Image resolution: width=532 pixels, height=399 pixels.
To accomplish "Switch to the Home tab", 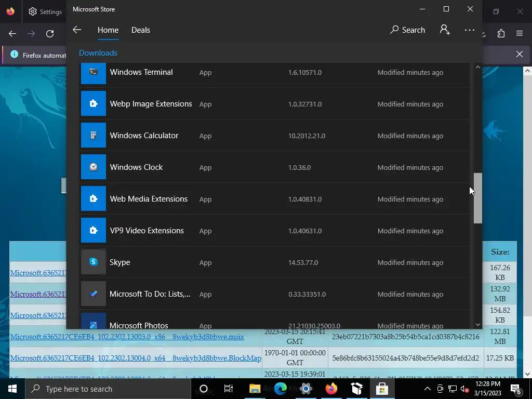I will tap(108, 30).
